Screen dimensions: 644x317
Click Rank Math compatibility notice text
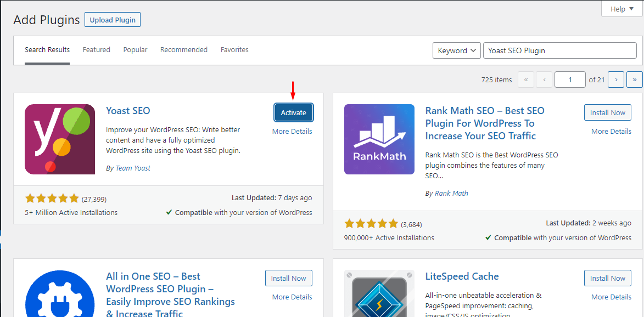click(558, 237)
